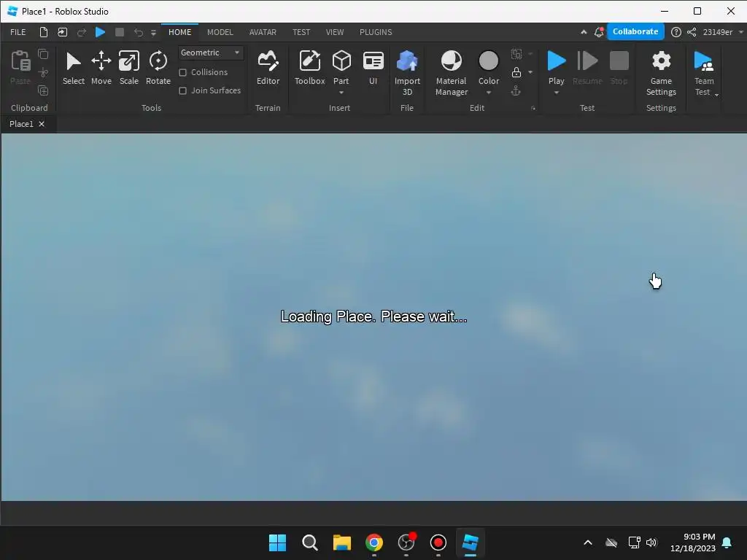Expand the Edit group launcher corner

[x=533, y=109]
